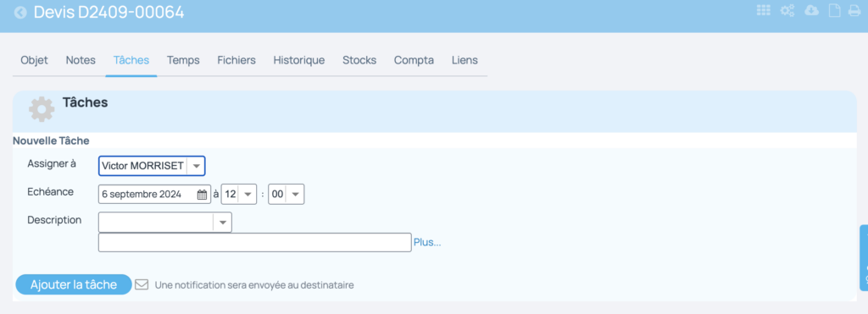Click the Devis D2409-00064 title
Image resolution: width=868 pixels, height=314 pixels.
pyautogui.click(x=109, y=12)
